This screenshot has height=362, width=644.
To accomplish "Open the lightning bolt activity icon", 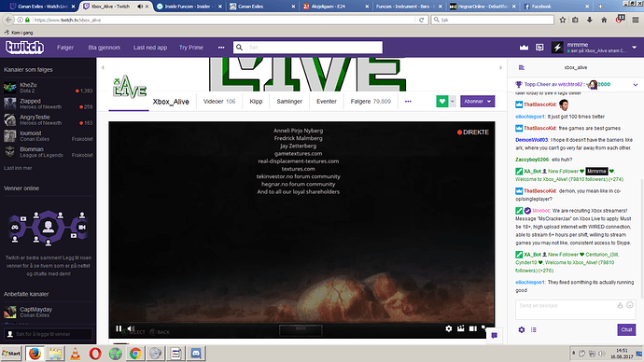I will [557, 48].
